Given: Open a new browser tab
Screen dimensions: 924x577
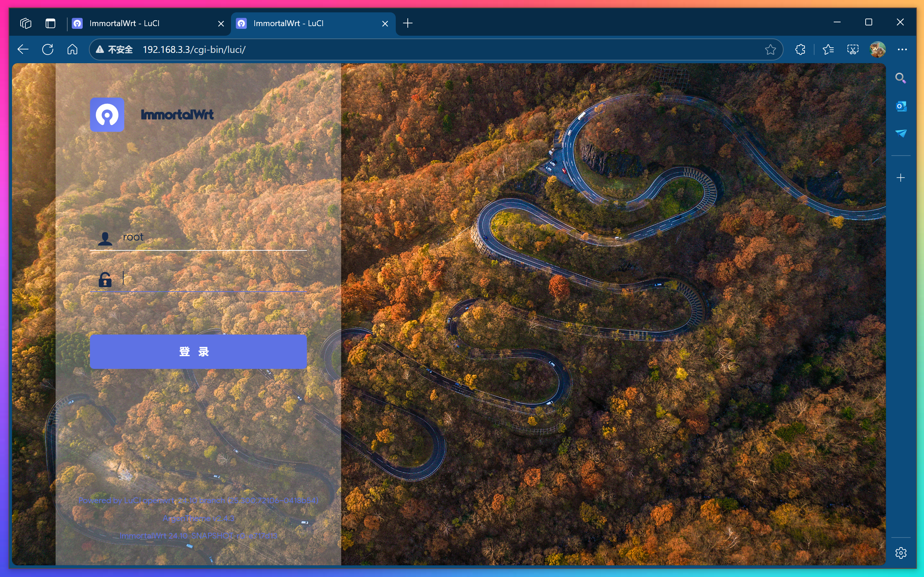Looking at the screenshot, I should coord(408,23).
